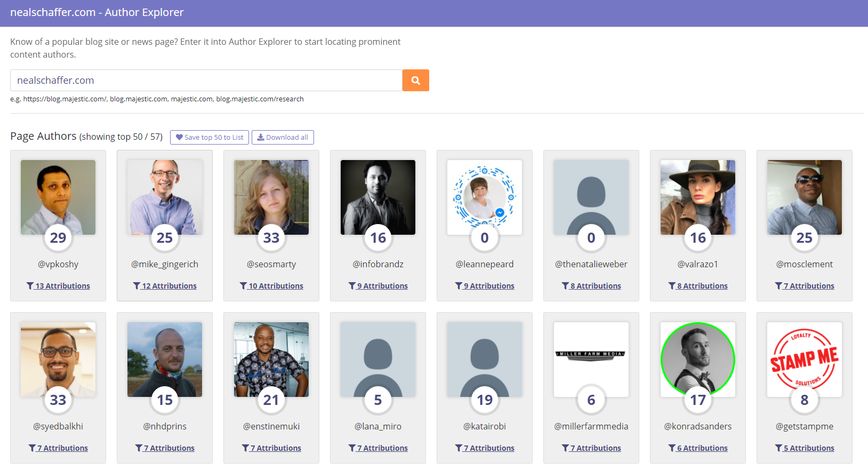The height and width of the screenshot is (470, 868).
Task: Click the @vpkoshy handle text
Action: [58, 264]
